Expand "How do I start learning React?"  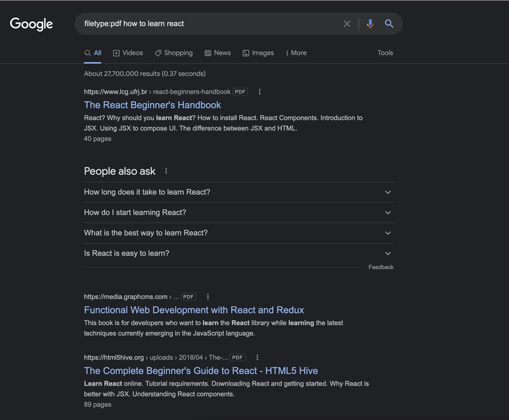tap(239, 213)
